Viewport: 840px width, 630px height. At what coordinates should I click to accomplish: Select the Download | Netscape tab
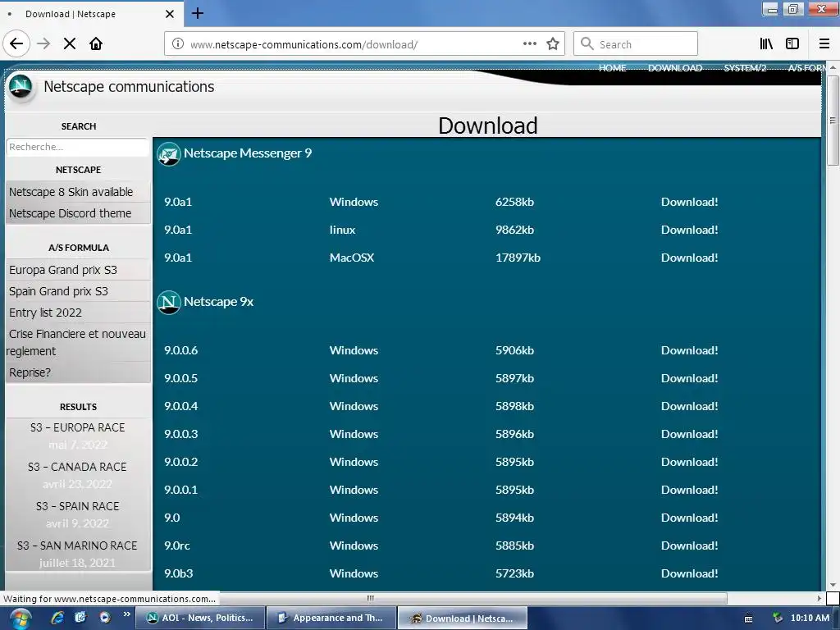tap(91, 14)
